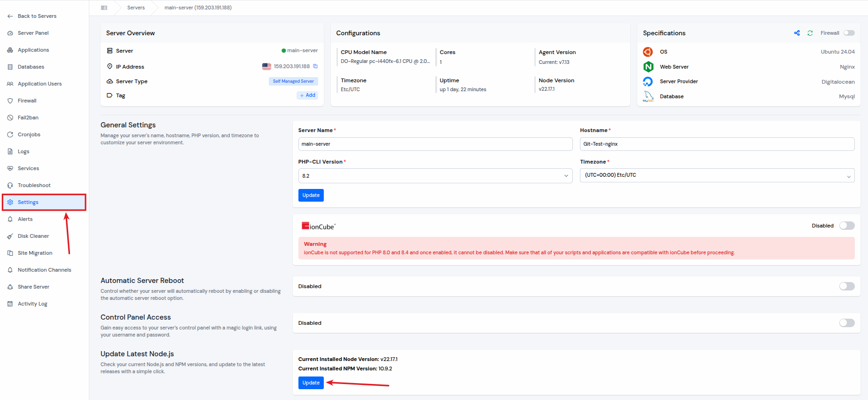Image resolution: width=868 pixels, height=400 pixels.
Task: Add a tag to the server
Action: (307, 95)
